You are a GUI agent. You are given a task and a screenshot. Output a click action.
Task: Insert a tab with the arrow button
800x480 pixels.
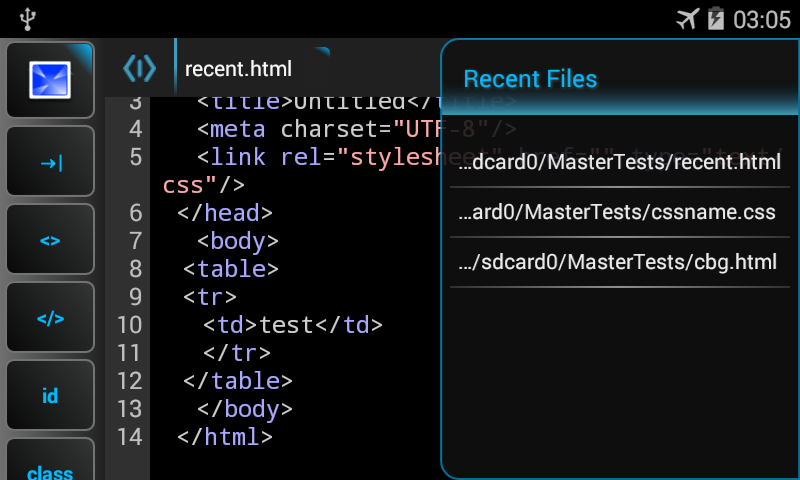(x=50, y=162)
